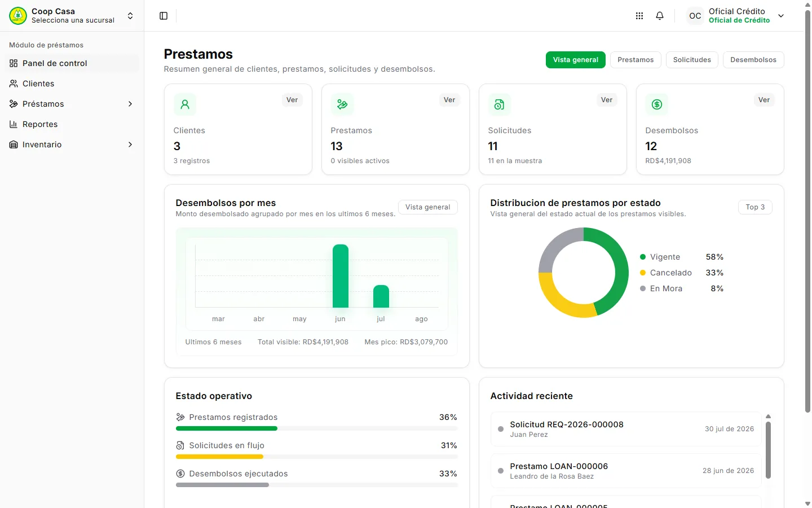Click the Solicitudes en flujo row icon
812x508 pixels.
point(180,445)
